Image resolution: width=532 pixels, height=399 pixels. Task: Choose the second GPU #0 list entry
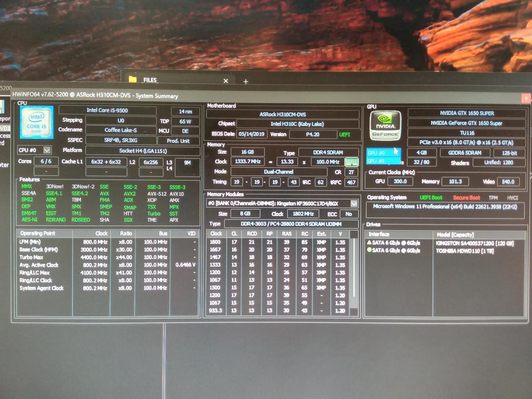point(383,161)
